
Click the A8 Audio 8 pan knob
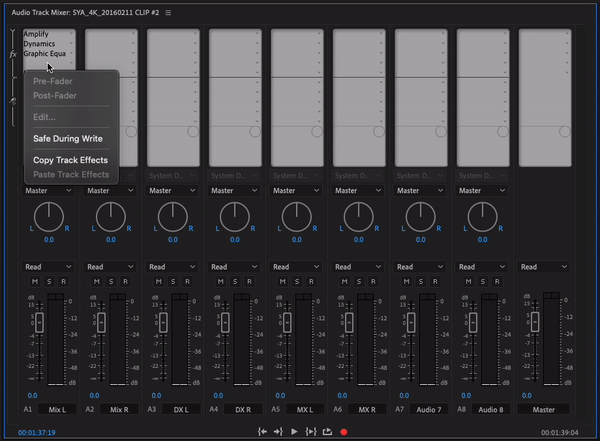[x=483, y=217]
